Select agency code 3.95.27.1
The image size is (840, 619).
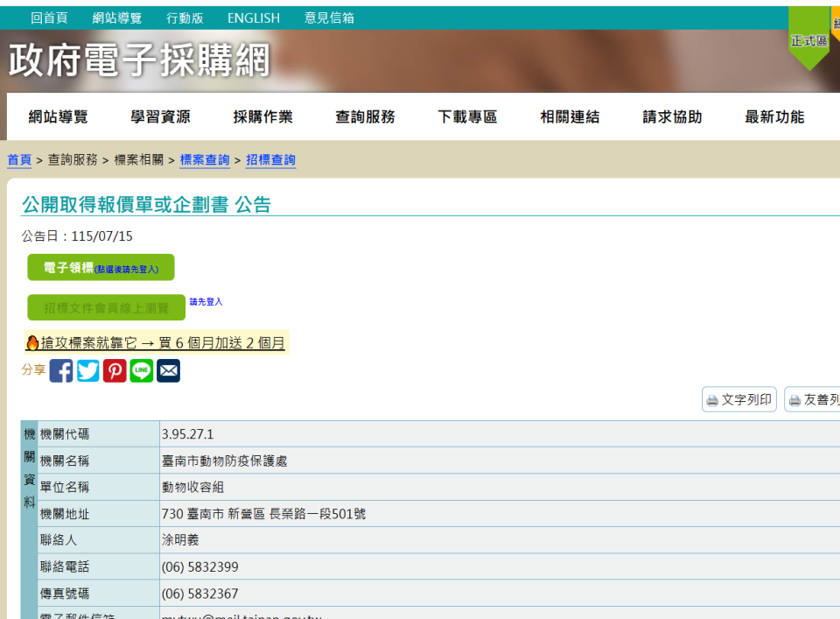[187, 434]
